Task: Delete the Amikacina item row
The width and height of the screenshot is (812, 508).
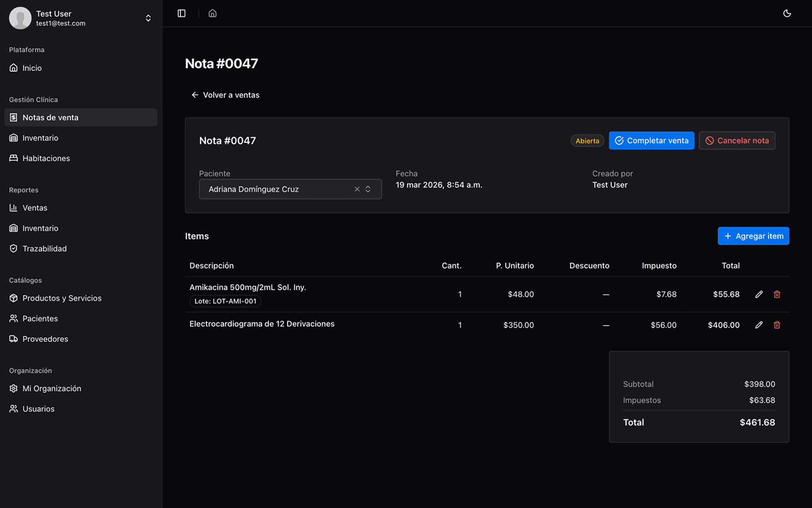Action: point(777,294)
